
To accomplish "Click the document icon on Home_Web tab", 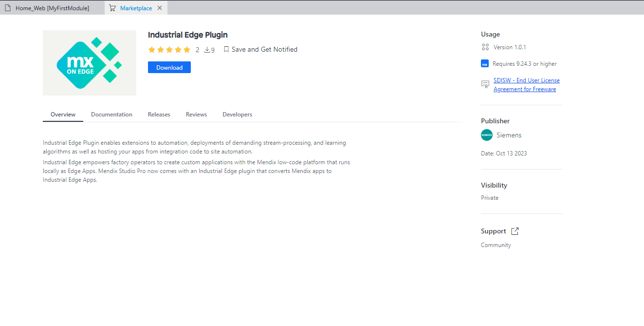I will point(8,8).
